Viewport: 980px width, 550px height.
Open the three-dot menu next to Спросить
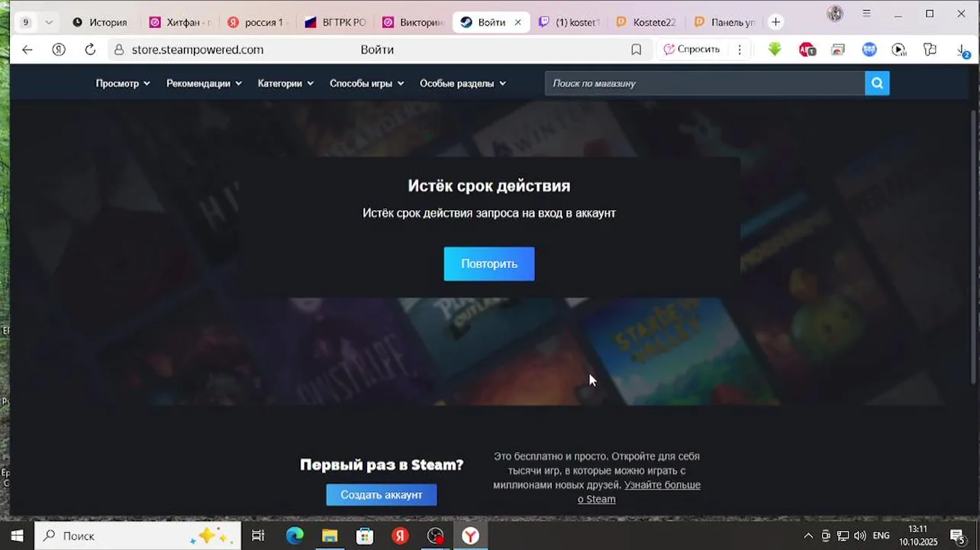coord(739,50)
